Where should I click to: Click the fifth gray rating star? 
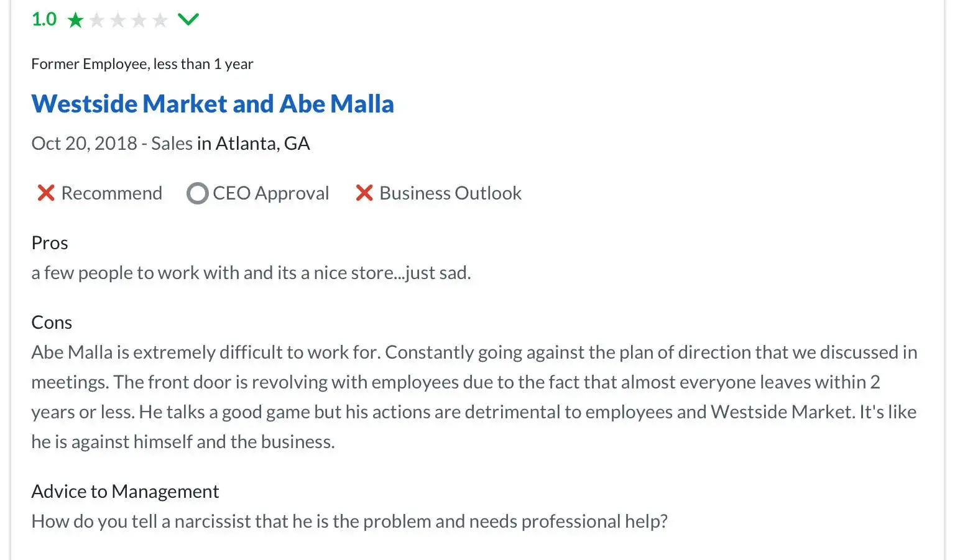pyautogui.click(x=160, y=21)
